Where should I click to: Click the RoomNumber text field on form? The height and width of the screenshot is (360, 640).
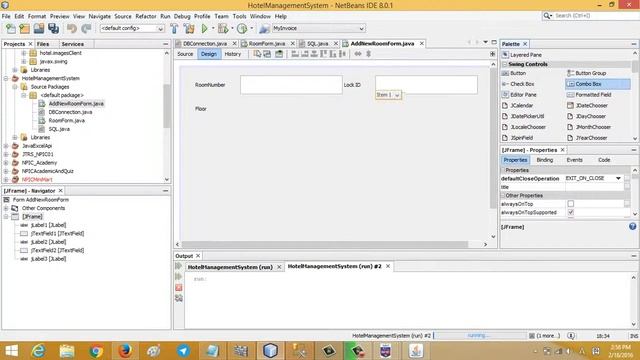tap(291, 84)
